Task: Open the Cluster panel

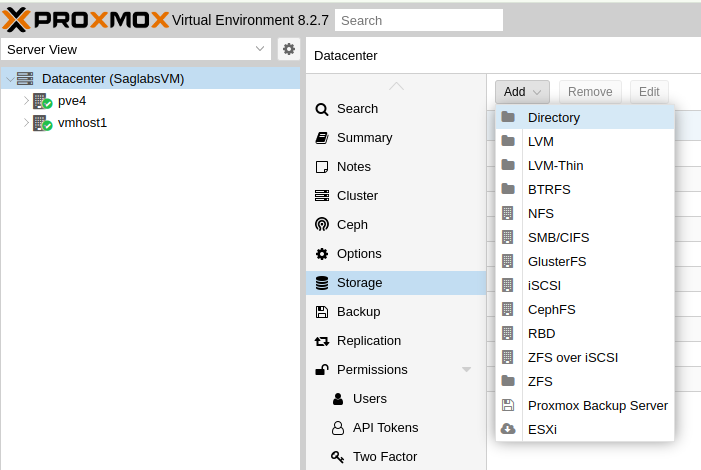Action: pos(396,195)
